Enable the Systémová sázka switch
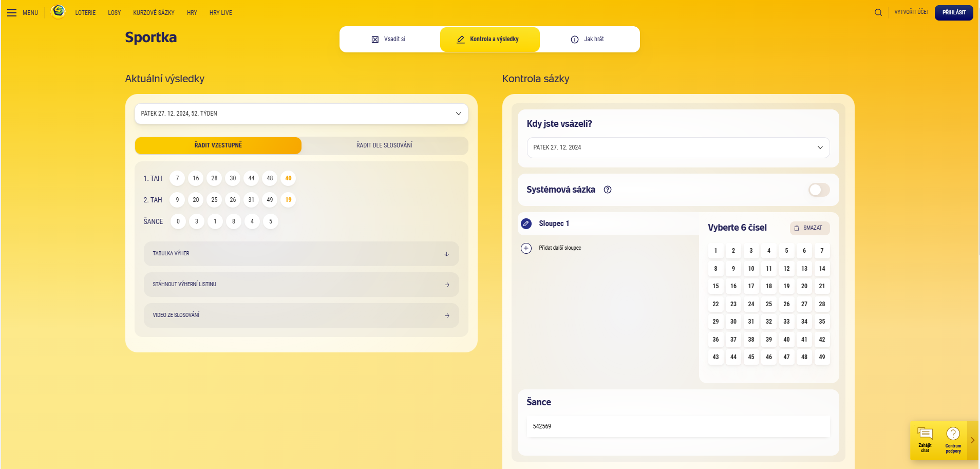The height and width of the screenshot is (469, 980). pos(819,190)
